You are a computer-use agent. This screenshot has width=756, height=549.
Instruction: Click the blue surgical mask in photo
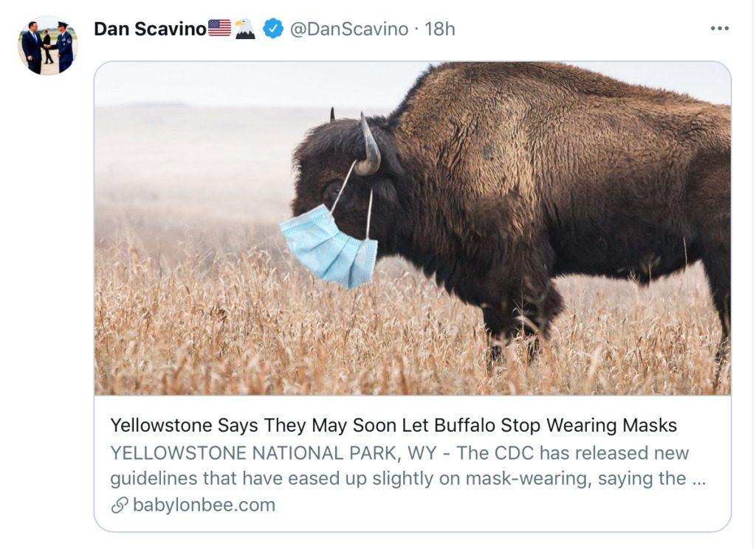(329, 247)
